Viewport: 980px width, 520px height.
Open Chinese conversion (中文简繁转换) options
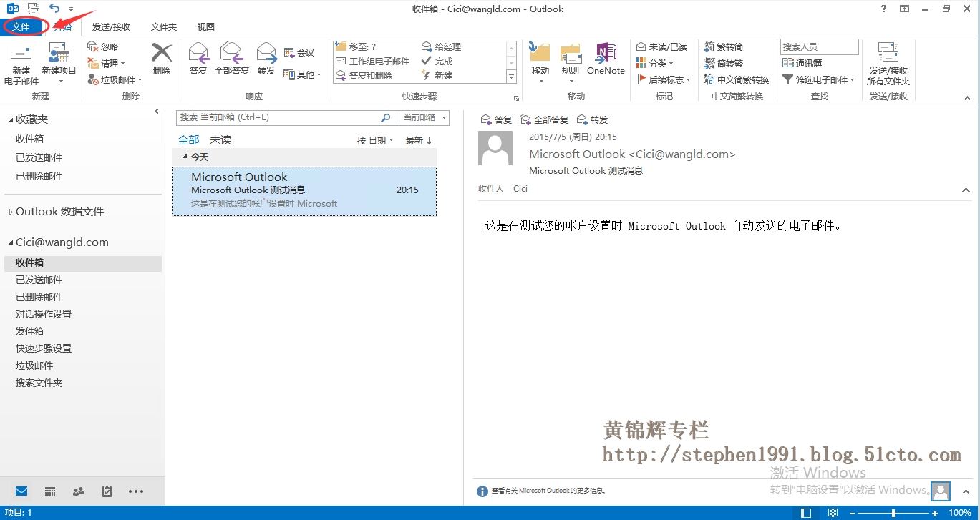tap(737, 79)
